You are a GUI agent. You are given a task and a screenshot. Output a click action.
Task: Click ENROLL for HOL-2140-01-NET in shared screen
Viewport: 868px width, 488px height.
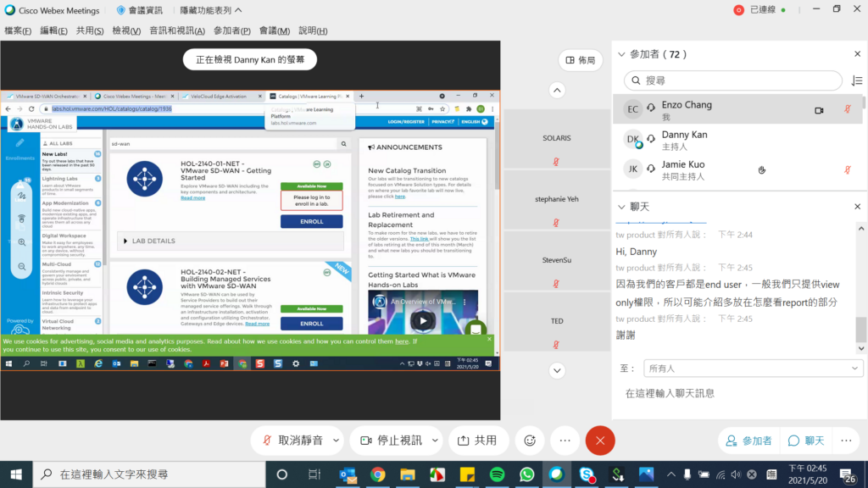312,222
